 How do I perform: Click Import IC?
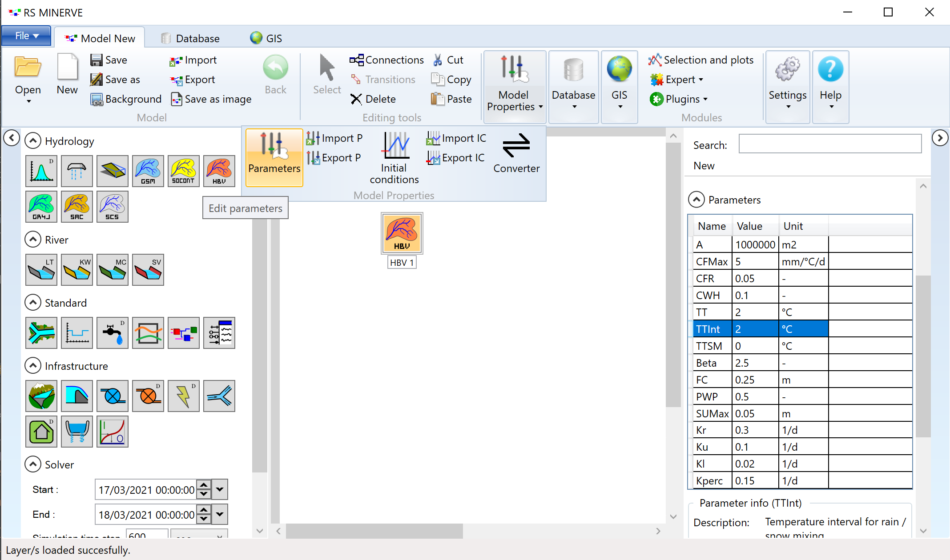(456, 138)
